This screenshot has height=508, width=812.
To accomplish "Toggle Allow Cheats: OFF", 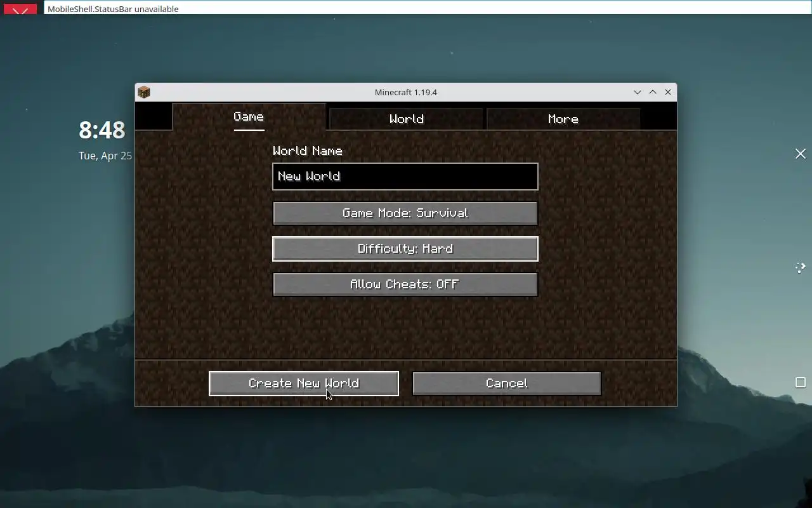I will tap(405, 284).
